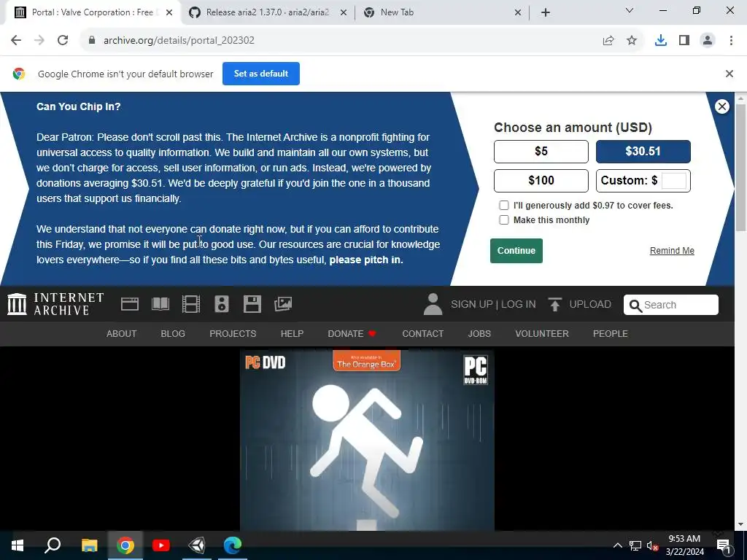Select the $30.51 donation amount
The image size is (747, 560).
click(643, 152)
